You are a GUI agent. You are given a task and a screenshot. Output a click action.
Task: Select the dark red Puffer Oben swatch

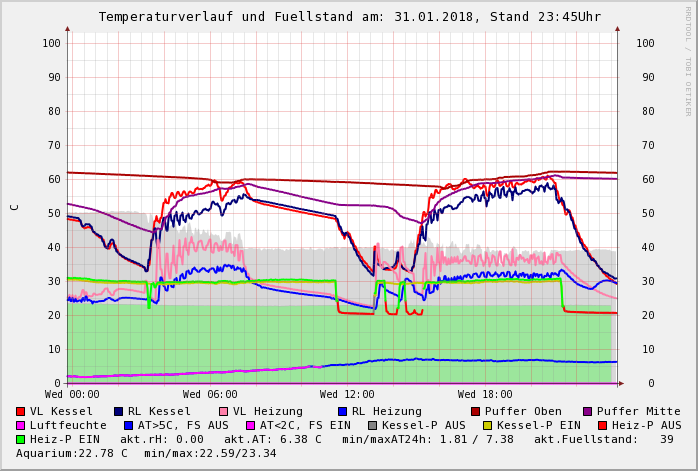[475, 411]
